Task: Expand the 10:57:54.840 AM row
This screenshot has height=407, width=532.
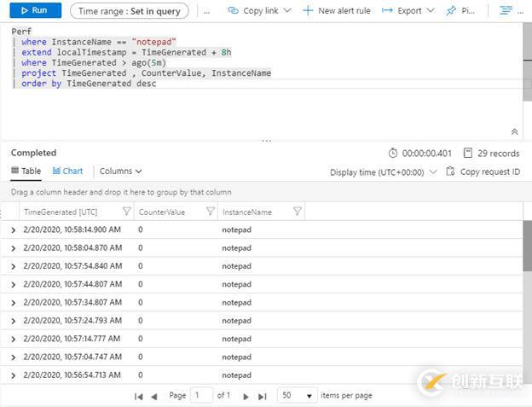Action: (14, 266)
